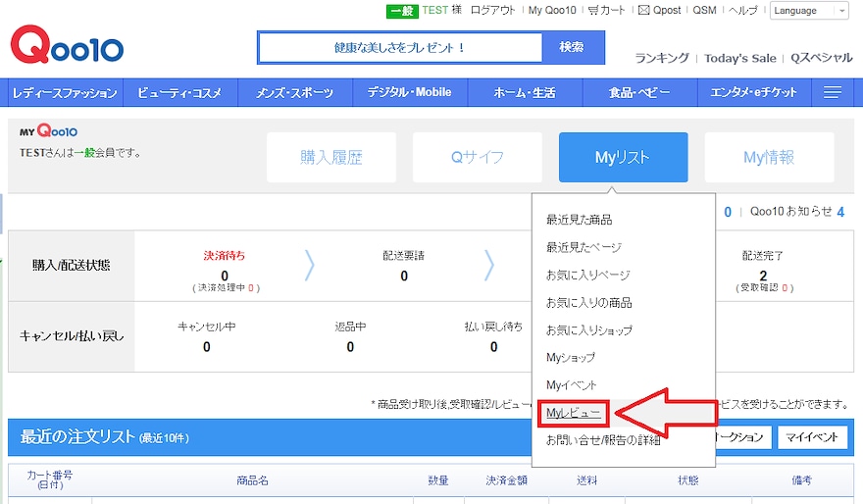
Task: Open My Qoo10 top link
Action: (552, 10)
